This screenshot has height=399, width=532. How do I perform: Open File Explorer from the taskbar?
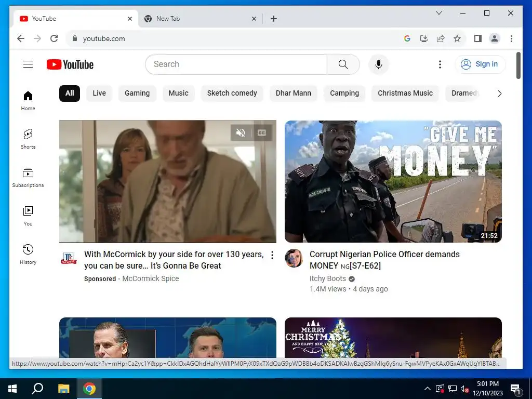click(63, 389)
